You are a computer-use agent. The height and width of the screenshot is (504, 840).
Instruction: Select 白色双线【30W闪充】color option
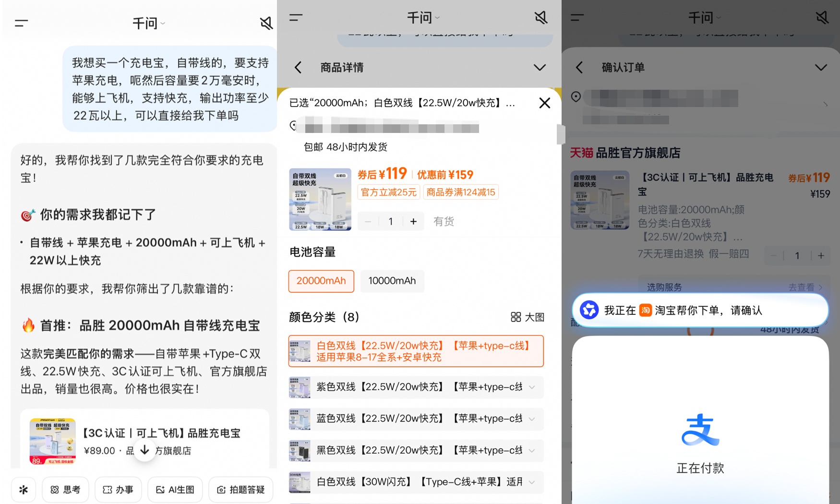point(416,482)
